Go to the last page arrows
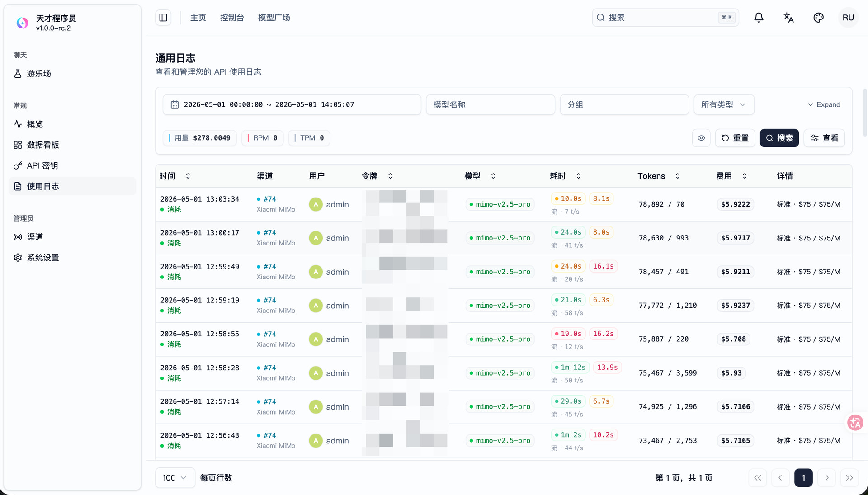This screenshot has width=868, height=495. point(849,478)
